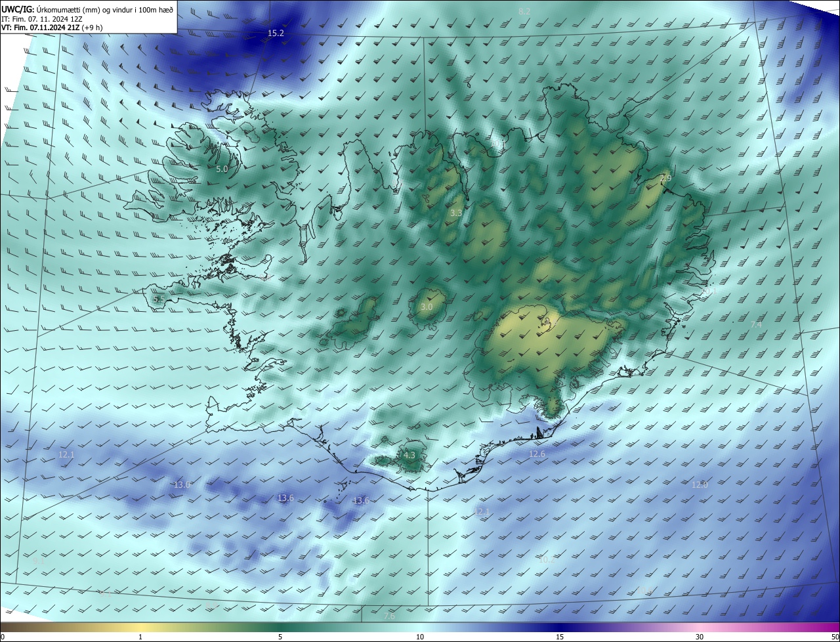
Task: Click the 3.0 value on the central glacier
Action: coord(427,307)
